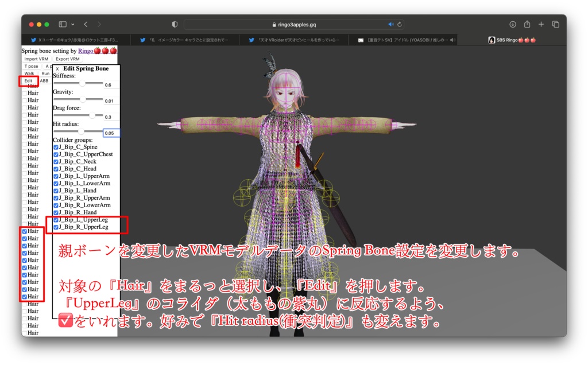Screen dimensions: 588x365
Task: Click the Safari privacy shield icon
Action: coord(174,25)
